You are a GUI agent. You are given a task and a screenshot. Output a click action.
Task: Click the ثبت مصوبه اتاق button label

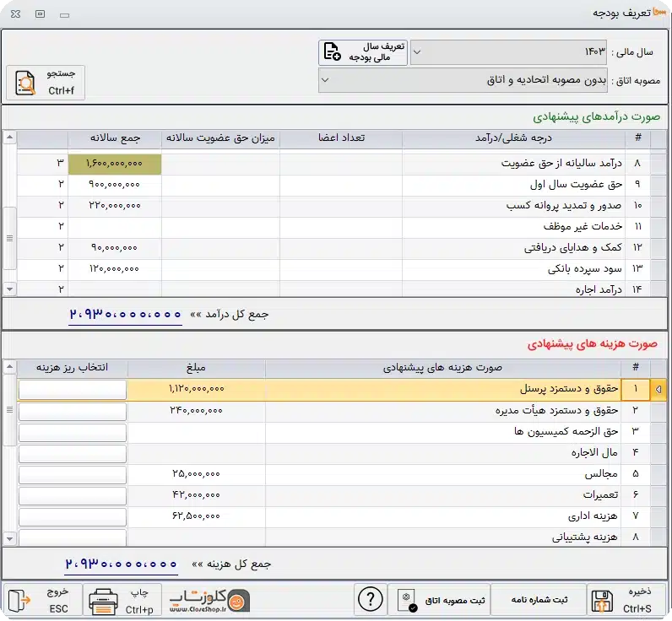[x=455, y=601]
